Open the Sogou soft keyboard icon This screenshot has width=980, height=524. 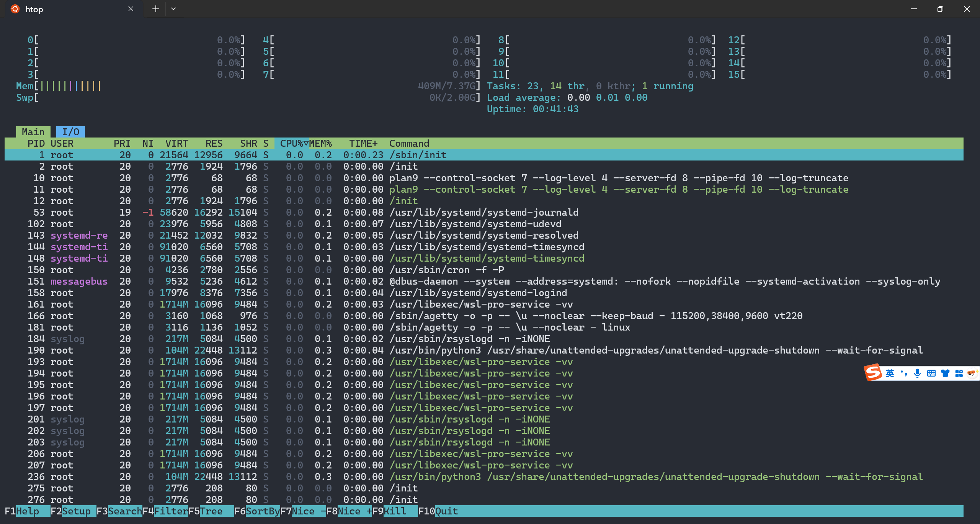pyautogui.click(x=931, y=373)
